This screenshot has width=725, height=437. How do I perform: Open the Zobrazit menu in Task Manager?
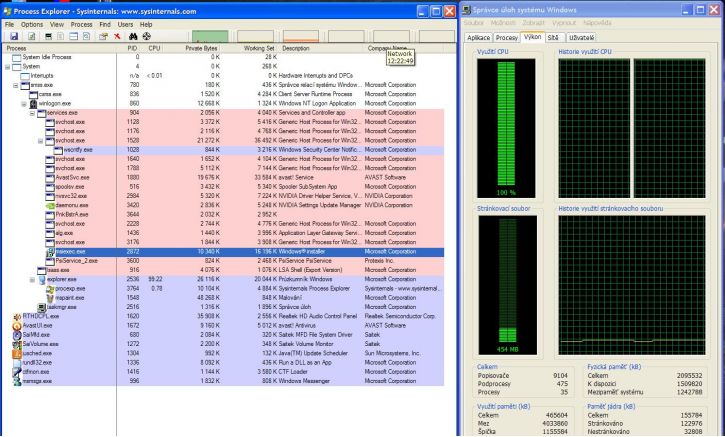pos(534,23)
